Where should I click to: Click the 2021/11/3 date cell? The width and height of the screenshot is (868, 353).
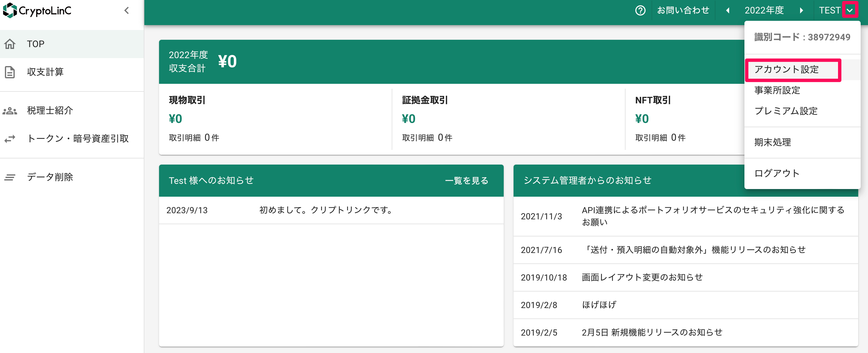point(541,217)
